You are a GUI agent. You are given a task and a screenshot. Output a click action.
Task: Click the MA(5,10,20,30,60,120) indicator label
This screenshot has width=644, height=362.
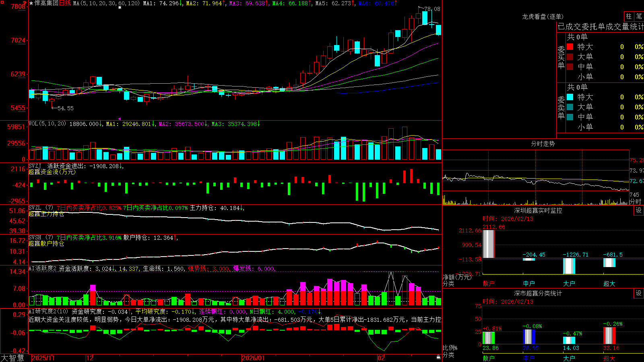pyautogui.click(x=106, y=3)
